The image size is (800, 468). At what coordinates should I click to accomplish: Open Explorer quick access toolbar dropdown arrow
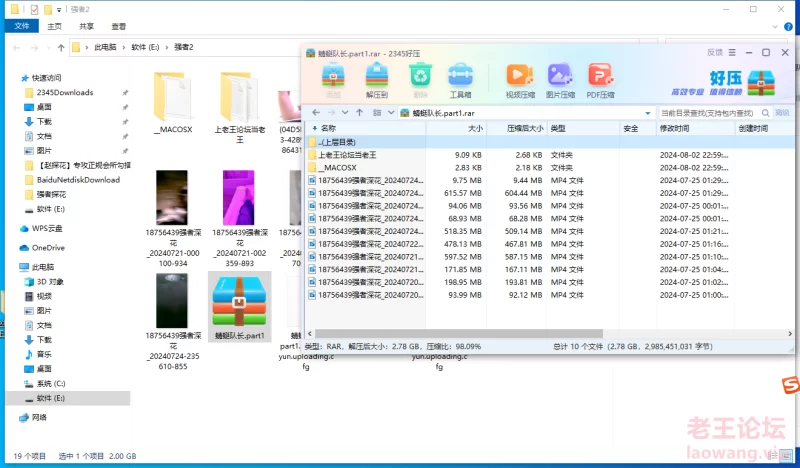pyautogui.click(x=59, y=9)
